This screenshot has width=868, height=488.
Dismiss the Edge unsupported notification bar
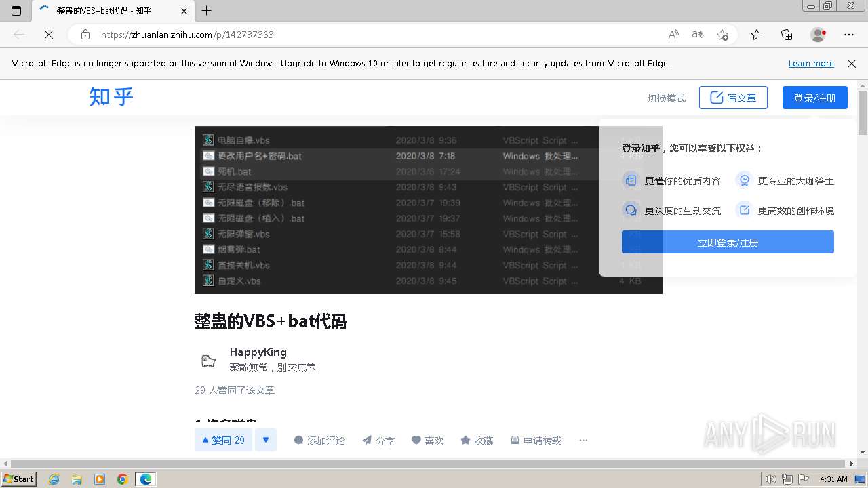pyautogui.click(x=852, y=64)
